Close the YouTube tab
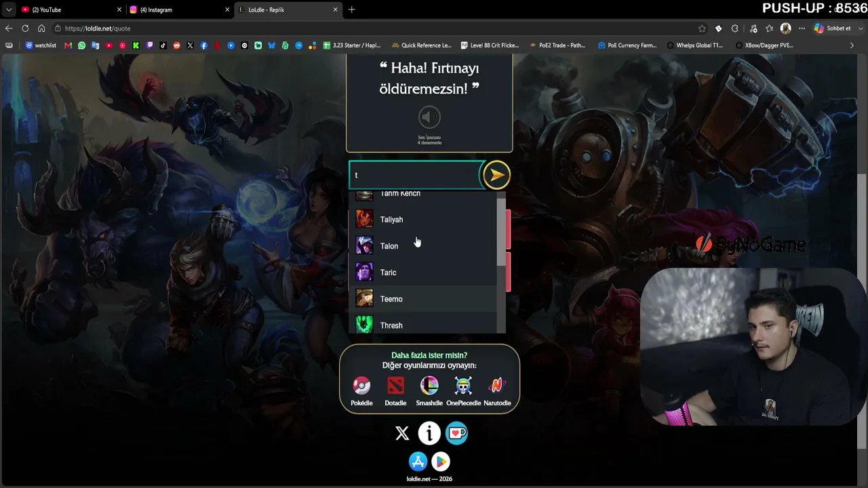This screenshot has height=488, width=868. 120,9
